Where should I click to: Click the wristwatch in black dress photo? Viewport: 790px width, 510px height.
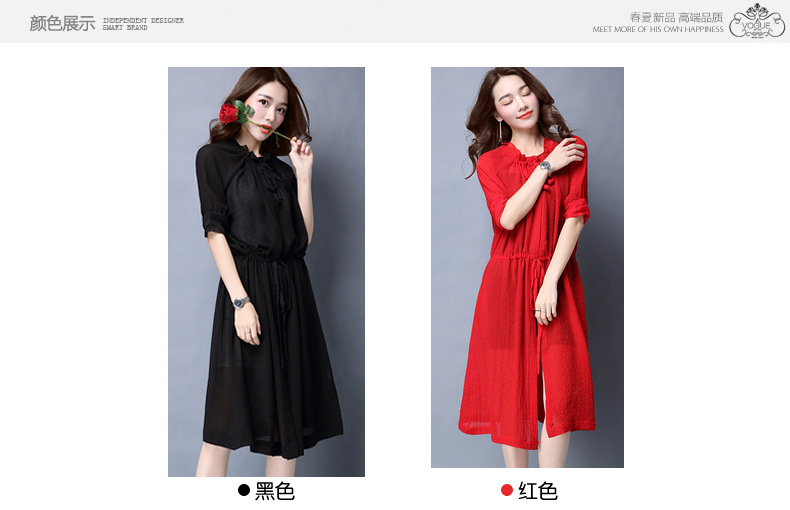[241, 302]
